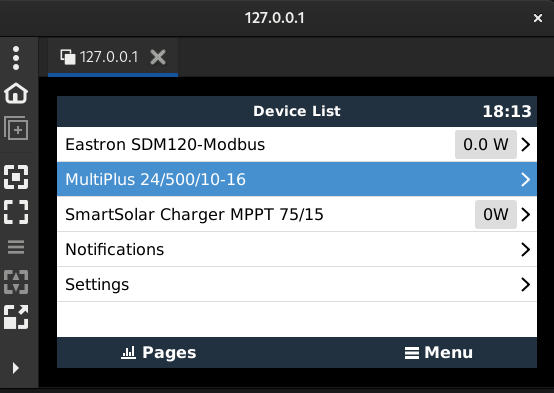This screenshot has height=393, width=554.
Task: Click the fit-to-window icon with center square
Action: pos(16,177)
